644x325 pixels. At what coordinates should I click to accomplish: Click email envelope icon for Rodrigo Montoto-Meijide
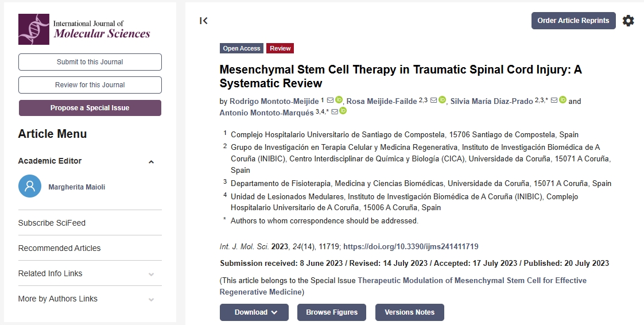(330, 100)
